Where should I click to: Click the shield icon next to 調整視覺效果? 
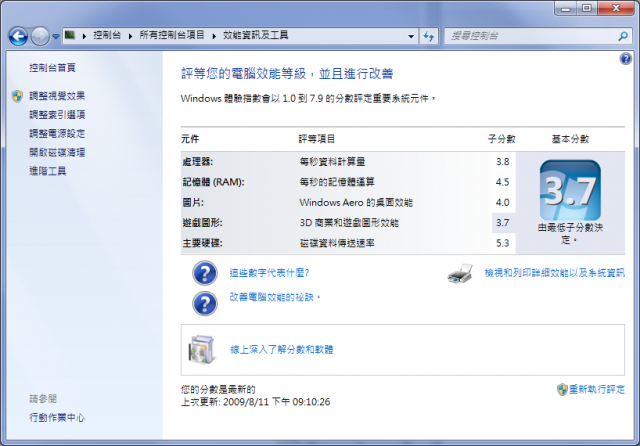coord(17,96)
